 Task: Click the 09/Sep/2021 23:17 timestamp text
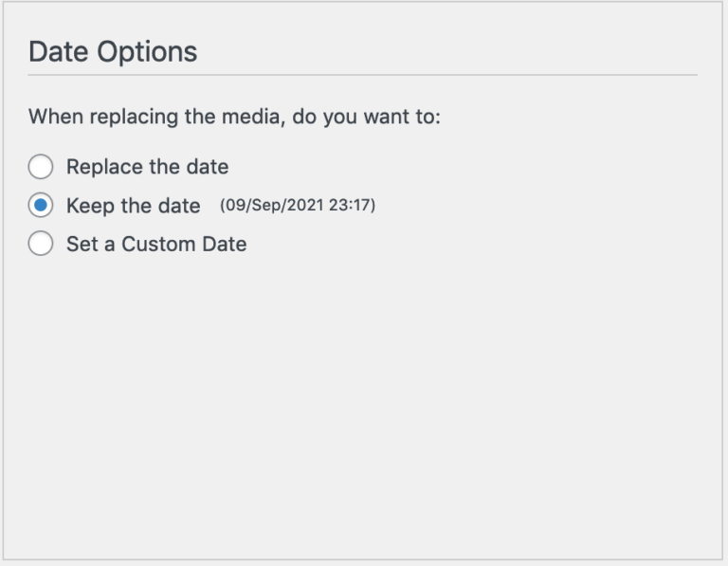coord(298,205)
